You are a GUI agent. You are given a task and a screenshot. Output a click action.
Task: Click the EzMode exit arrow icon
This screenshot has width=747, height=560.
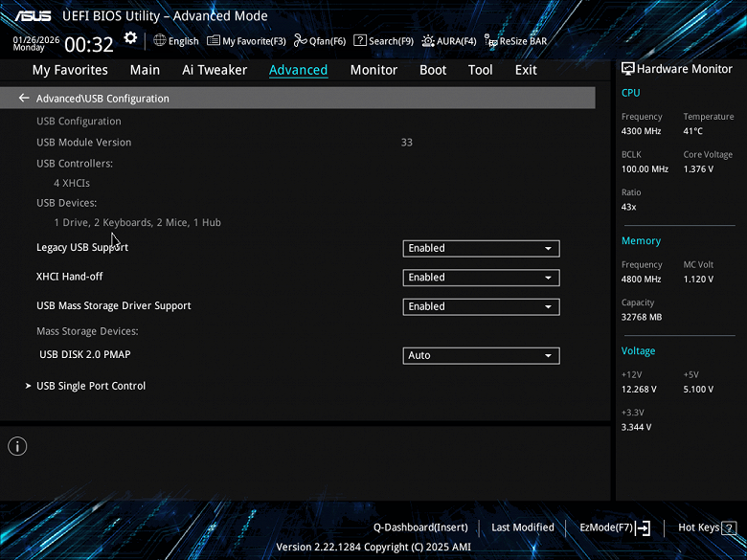click(x=644, y=527)
